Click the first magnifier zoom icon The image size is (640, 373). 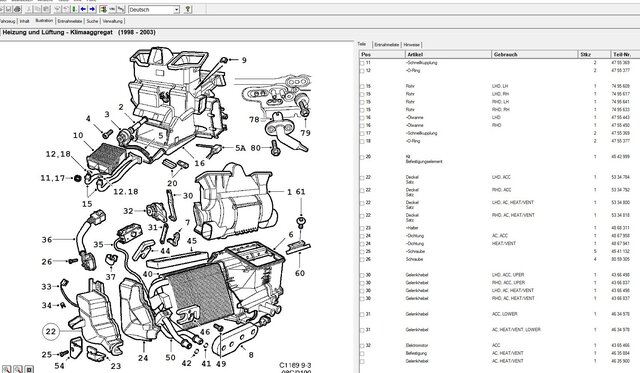coord(7,369)
